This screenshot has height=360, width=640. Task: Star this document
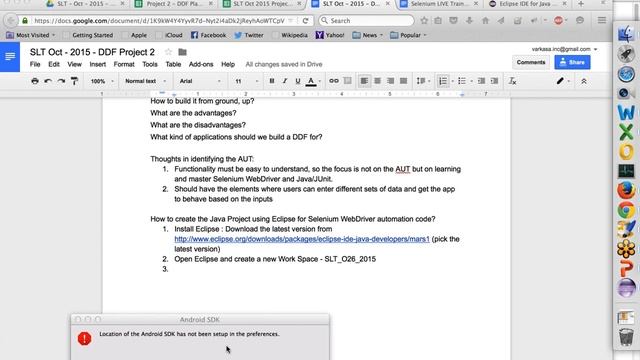[x=168, y=52]
